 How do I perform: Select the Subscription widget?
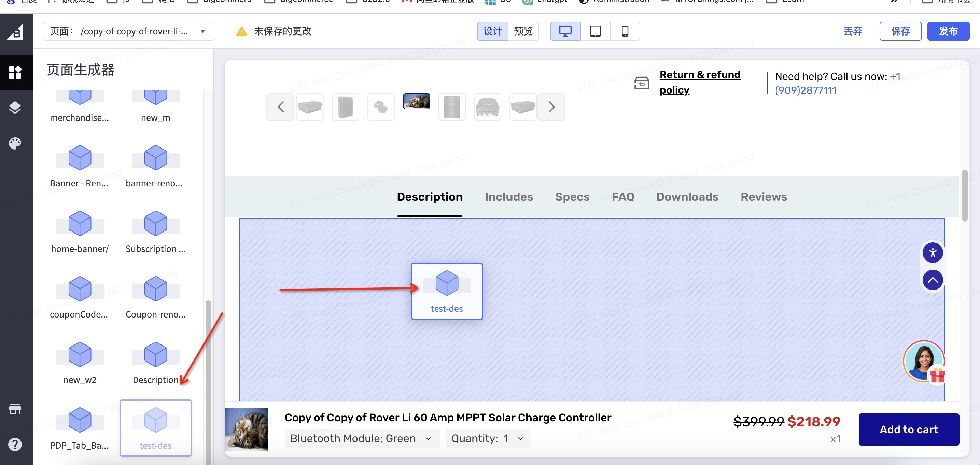click(156, 231)
